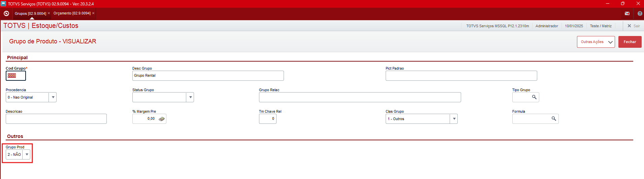Click the Sair X icon
Screen dimensions: 644x179
[629, 26]
